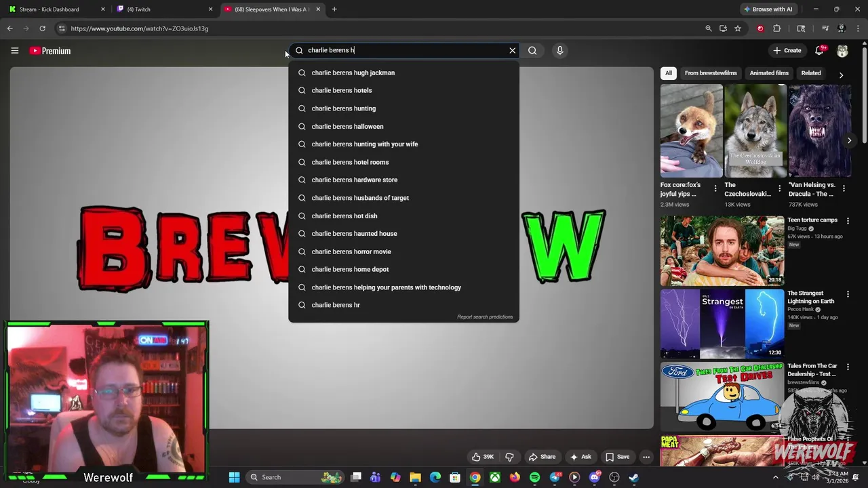Open options for Van Helsing short

point(844,188)
